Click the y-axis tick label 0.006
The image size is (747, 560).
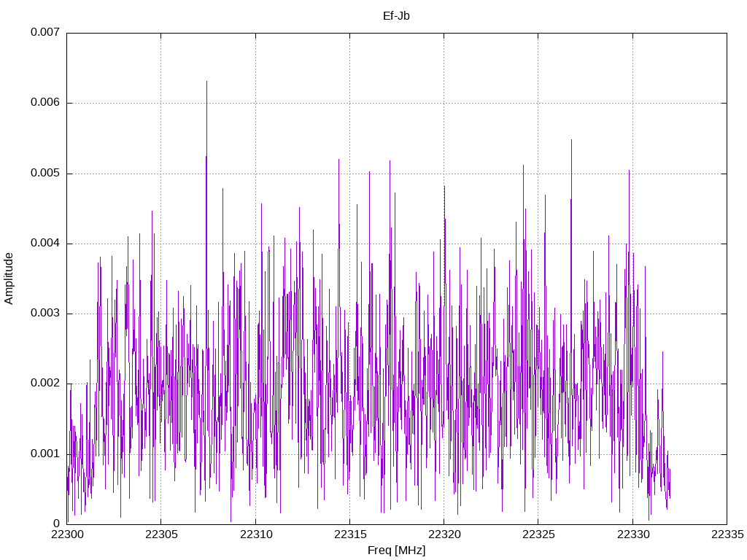pyautogui.click(x=45, y=102)
